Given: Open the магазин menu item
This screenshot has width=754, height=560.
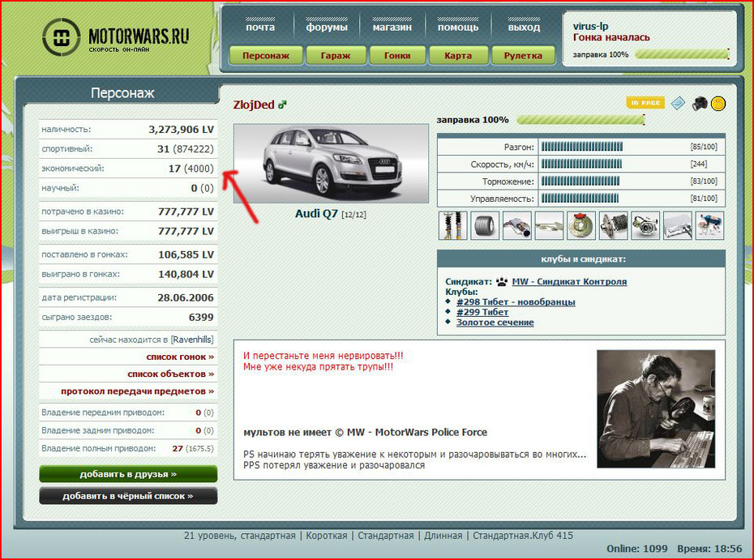Looking at the screenshot, I should pos(392,27).
